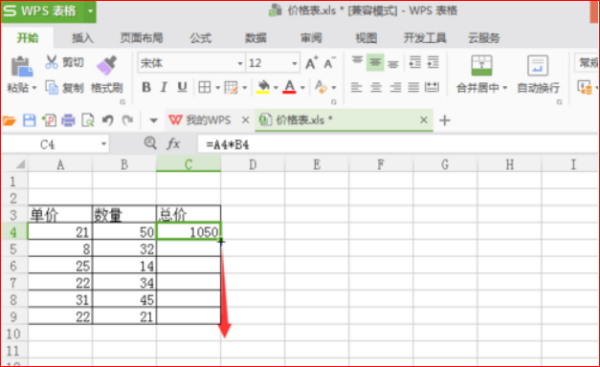Redo the last action
This screenshot has width=600, height=367.
(127, 121)
